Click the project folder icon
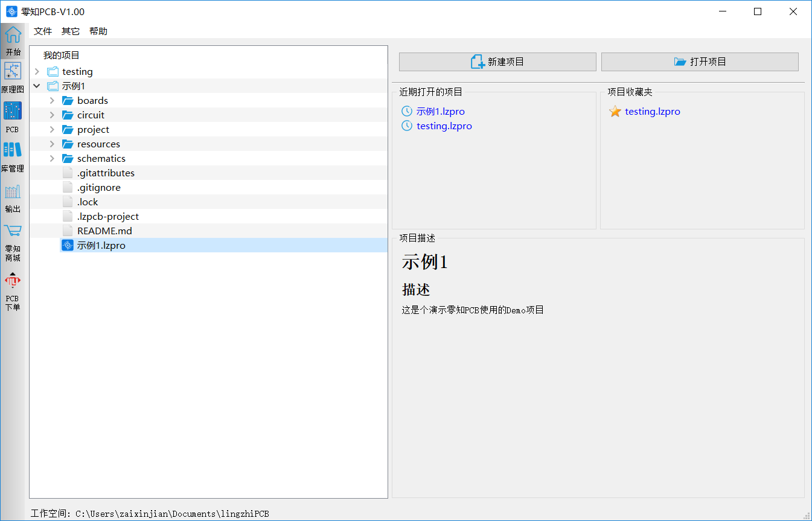 click(68, 129)
